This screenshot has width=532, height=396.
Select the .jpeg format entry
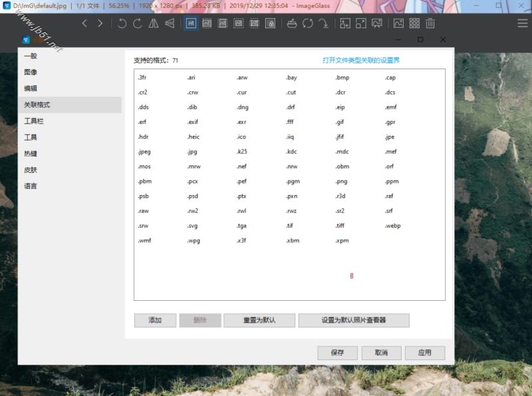coord(144,152)
